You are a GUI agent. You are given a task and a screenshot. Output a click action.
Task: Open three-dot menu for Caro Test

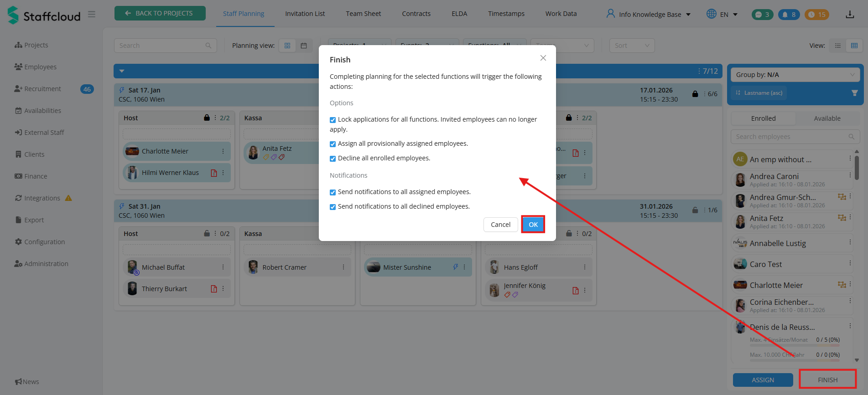point(850,263)
